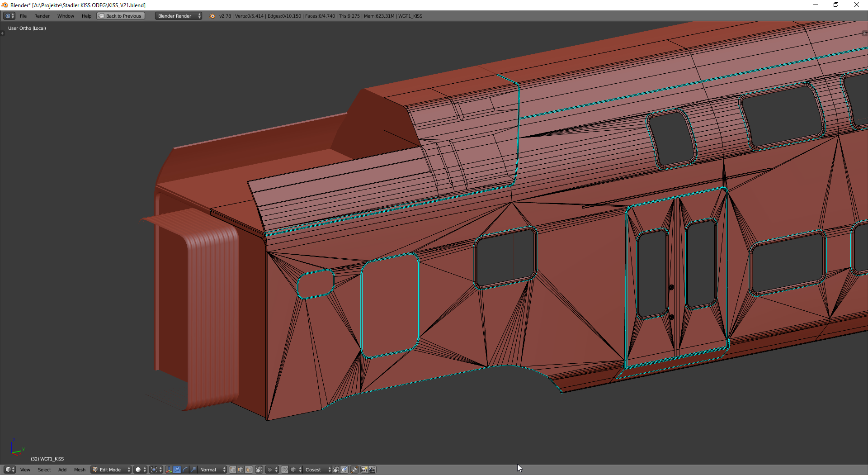Open the File menu
868x475 pixels.
[23, 16]
